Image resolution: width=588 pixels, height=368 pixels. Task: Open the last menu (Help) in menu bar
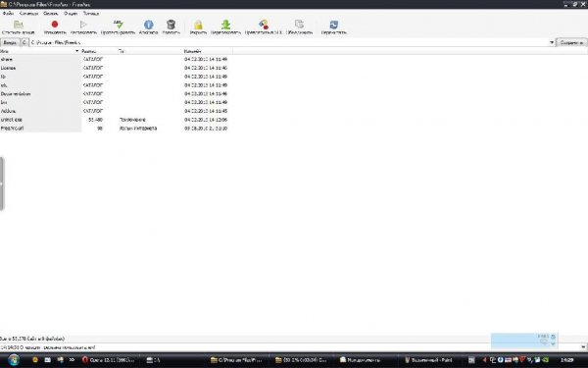(91, 13)
